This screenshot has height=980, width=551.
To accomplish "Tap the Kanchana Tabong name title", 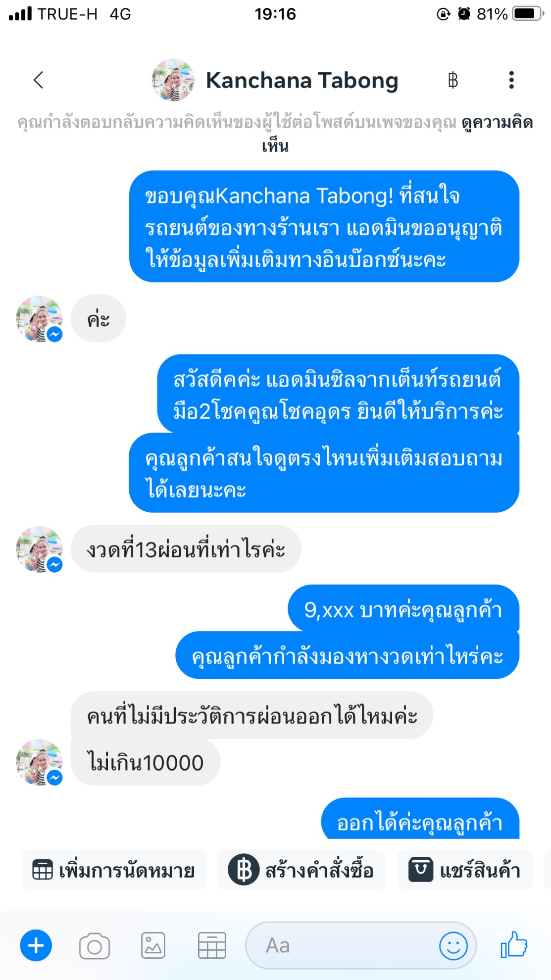I will click(x=302, y=80).
